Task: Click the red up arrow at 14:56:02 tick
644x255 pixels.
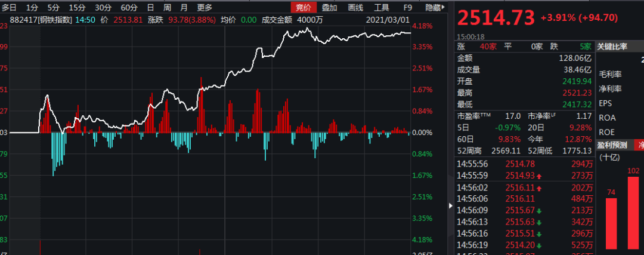Action: click(539, 187)
